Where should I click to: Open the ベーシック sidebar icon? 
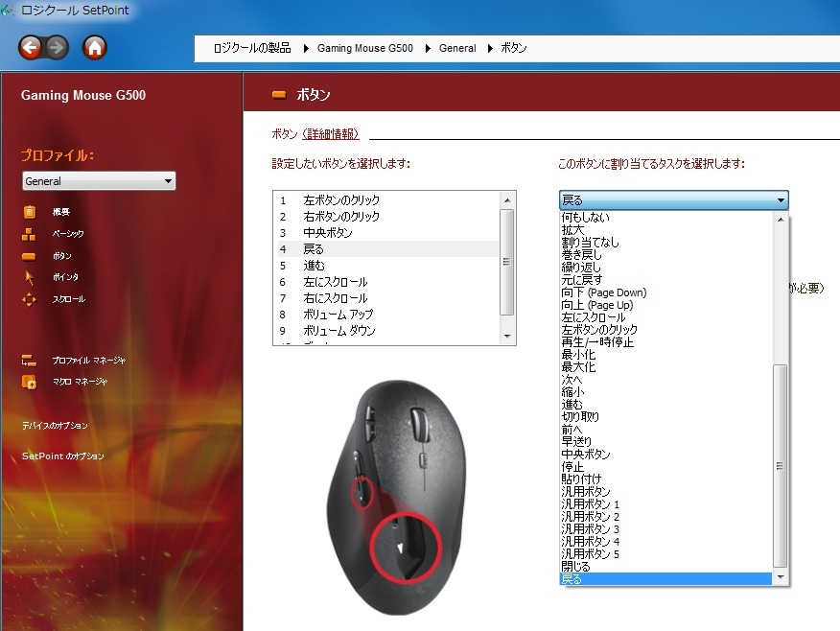pos(29,234)
